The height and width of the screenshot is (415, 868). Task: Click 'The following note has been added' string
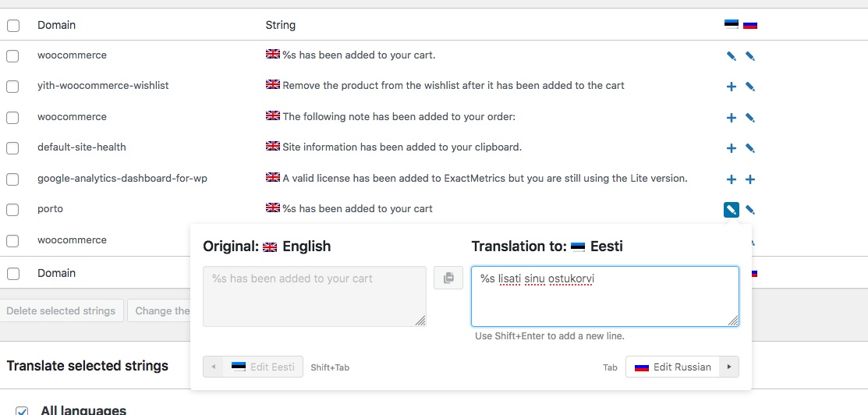tap(399, 117)
